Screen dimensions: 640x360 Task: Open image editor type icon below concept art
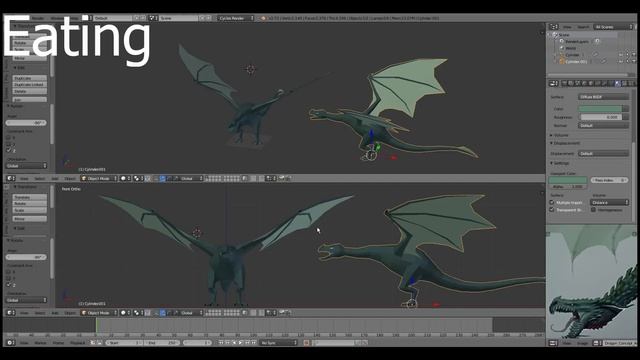553,343
